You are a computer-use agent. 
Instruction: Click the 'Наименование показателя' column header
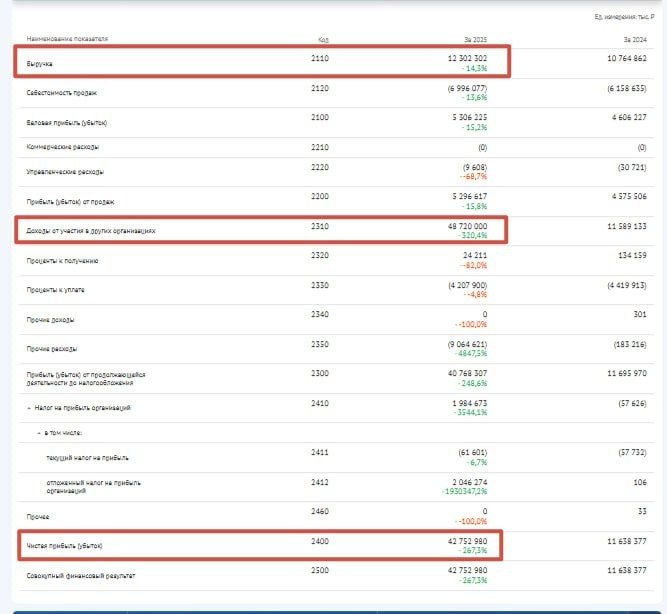(x=67, y=39)
